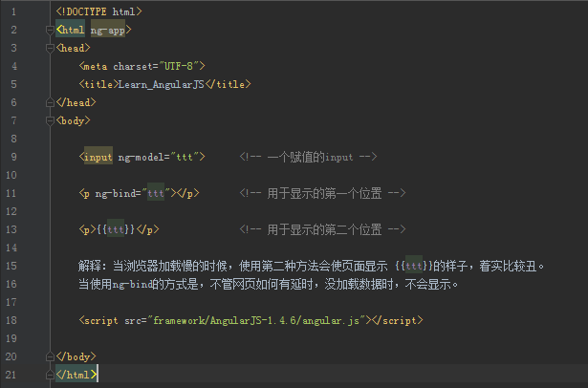Click line number 18 in gutter

pyautogui.click(x=11, y=320)
